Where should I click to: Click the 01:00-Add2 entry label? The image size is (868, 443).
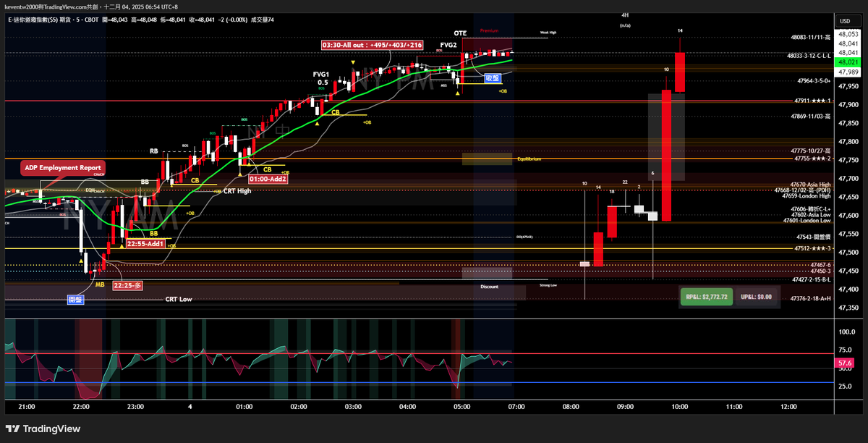tap(268, 178)
